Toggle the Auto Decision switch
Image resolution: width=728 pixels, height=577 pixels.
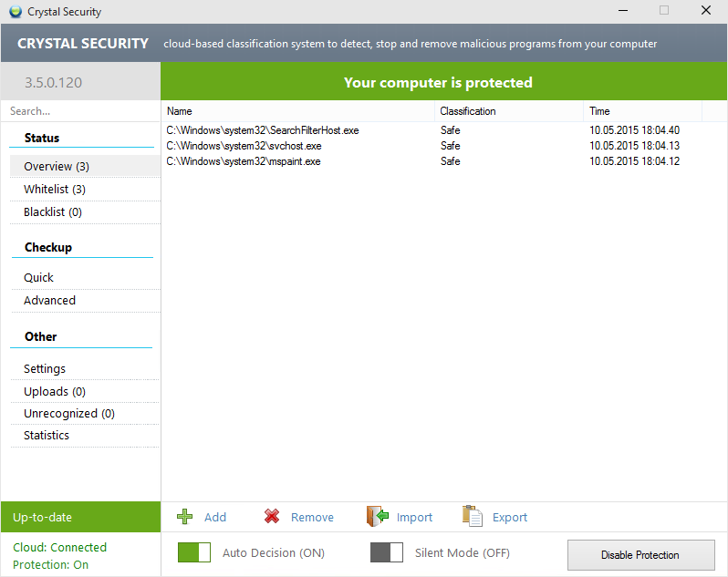pyautogui.click(x=194, y=552)
